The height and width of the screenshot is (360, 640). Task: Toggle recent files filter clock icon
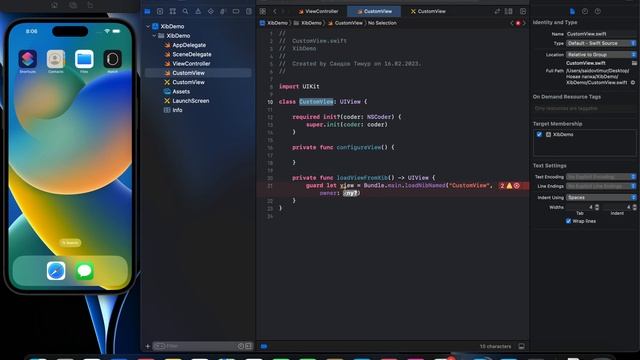click(x=241, y=346)
